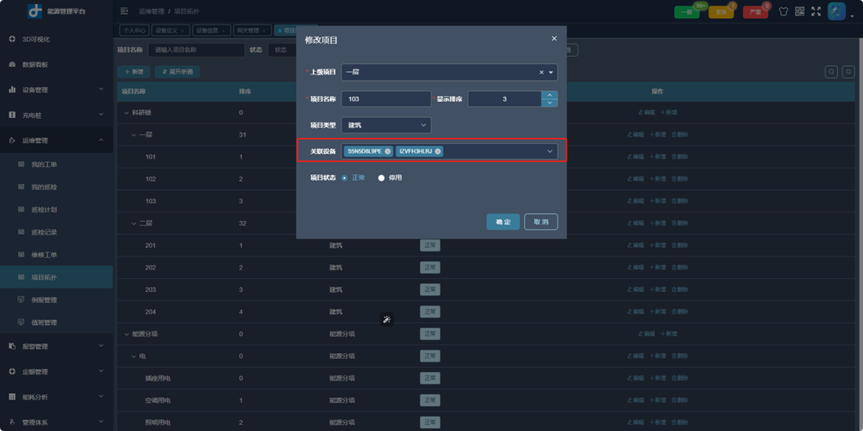
Task: Focus the 项目名称 field containing 103
Action: (x=386, y=99)
